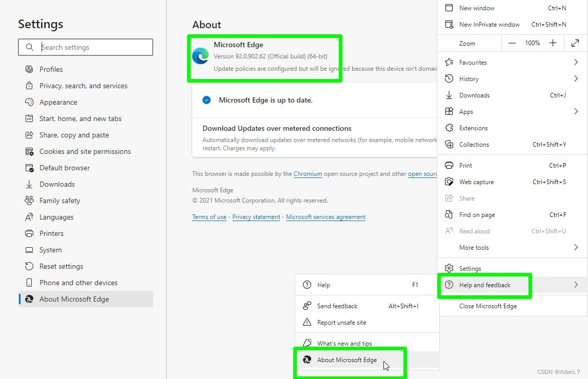Click the Start, home, and new tabs icon
Screen dimensions: 588x379
29,118
